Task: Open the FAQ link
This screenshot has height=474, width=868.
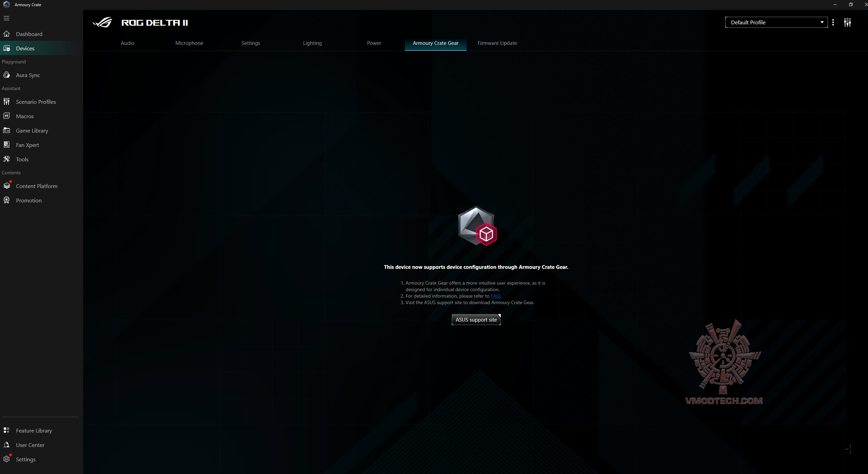Action: (495, 296)
